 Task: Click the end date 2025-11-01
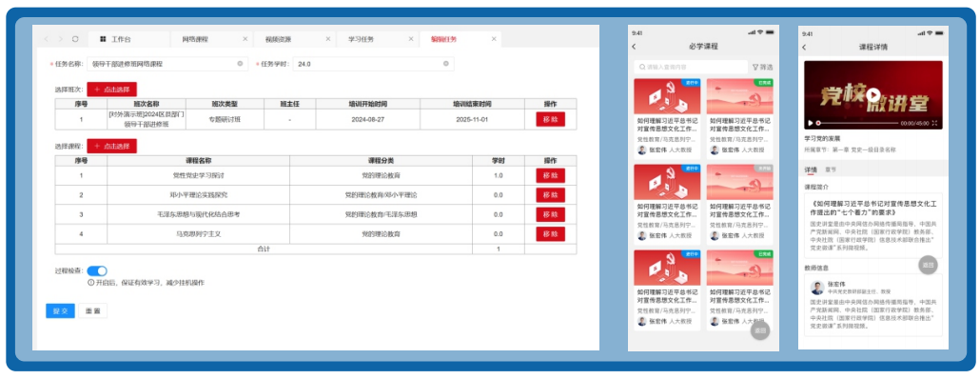pyautogui.click(x=472, y=119)
